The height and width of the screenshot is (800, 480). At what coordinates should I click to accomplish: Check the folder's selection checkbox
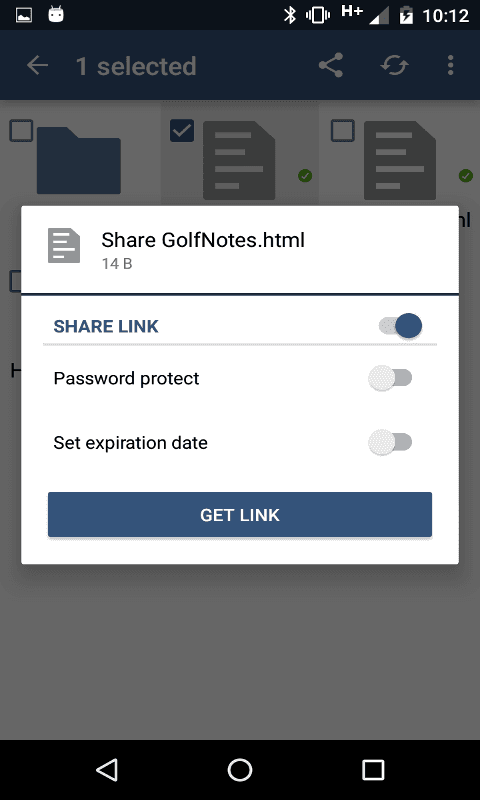point(21,131)
